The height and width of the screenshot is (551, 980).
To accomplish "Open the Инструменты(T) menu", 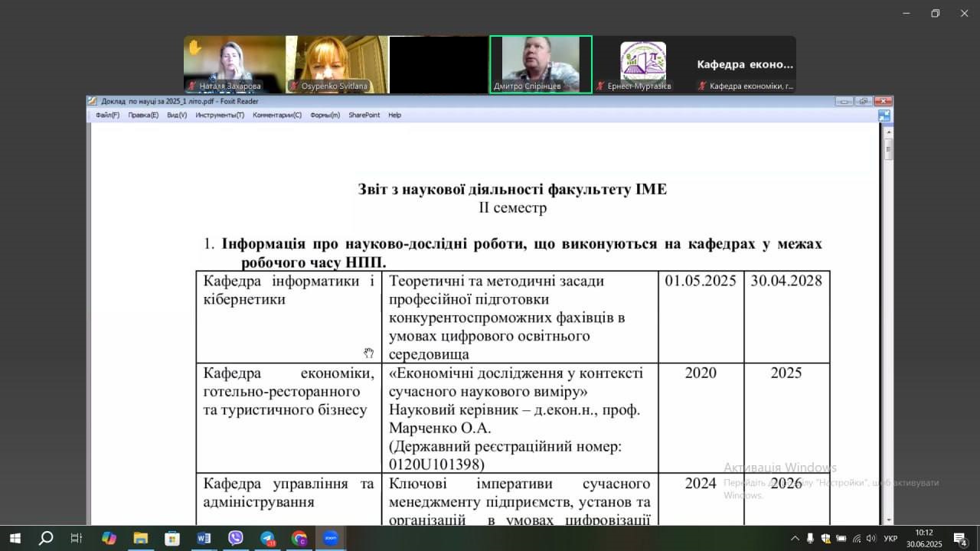I will 220,116.
